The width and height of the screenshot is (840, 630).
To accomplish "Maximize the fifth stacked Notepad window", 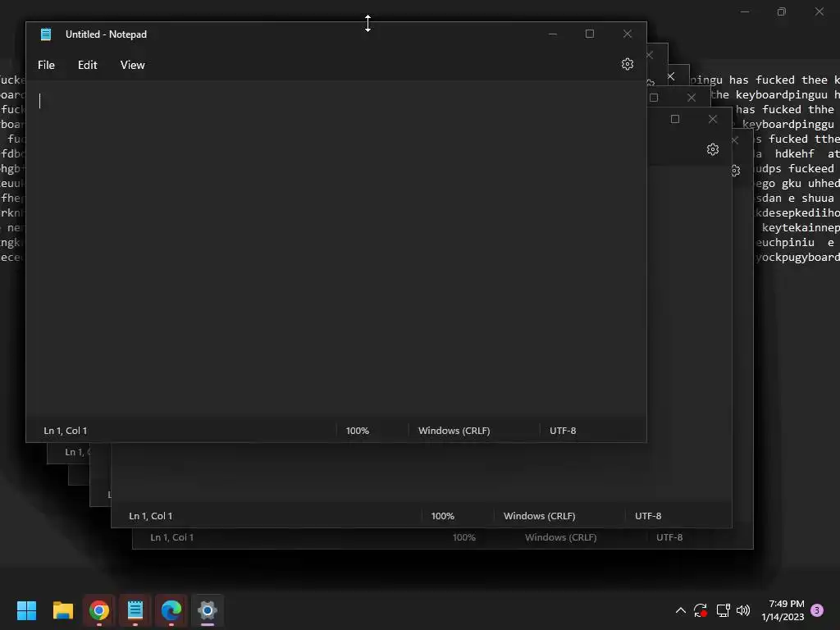I will point(675,119).
